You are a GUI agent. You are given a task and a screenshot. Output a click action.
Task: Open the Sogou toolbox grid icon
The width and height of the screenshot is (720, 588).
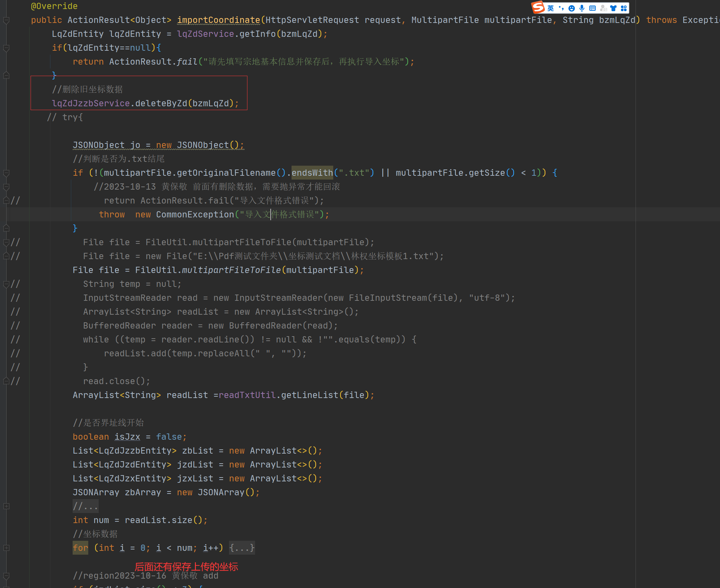(x=624, y=8)
